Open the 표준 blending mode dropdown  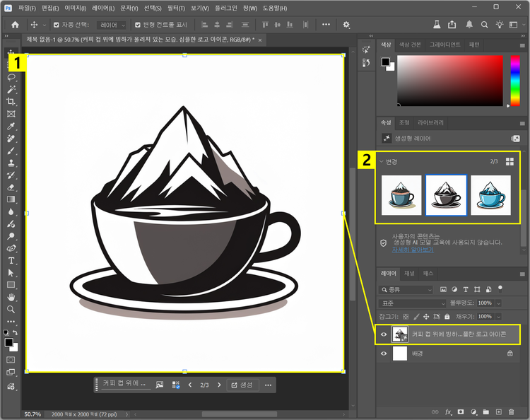click(x=413, y=303)
